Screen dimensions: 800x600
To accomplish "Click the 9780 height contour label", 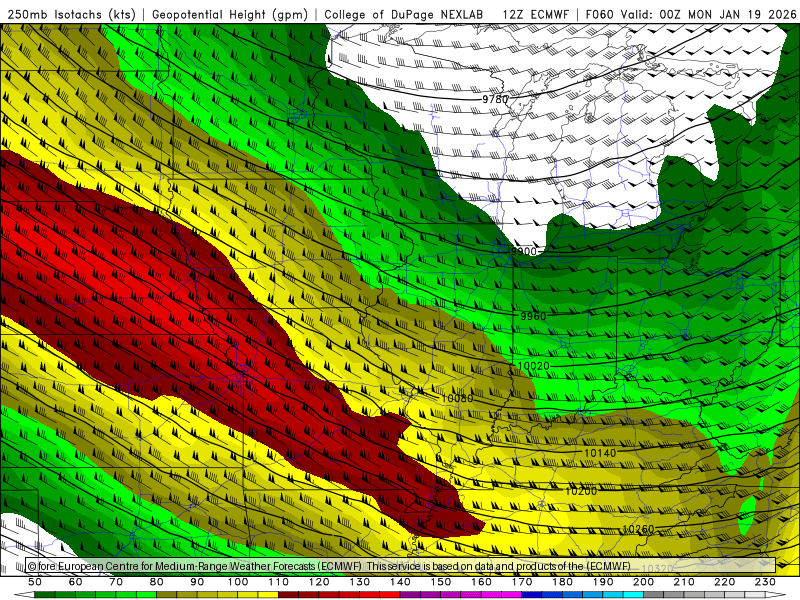I will (495, 99).
